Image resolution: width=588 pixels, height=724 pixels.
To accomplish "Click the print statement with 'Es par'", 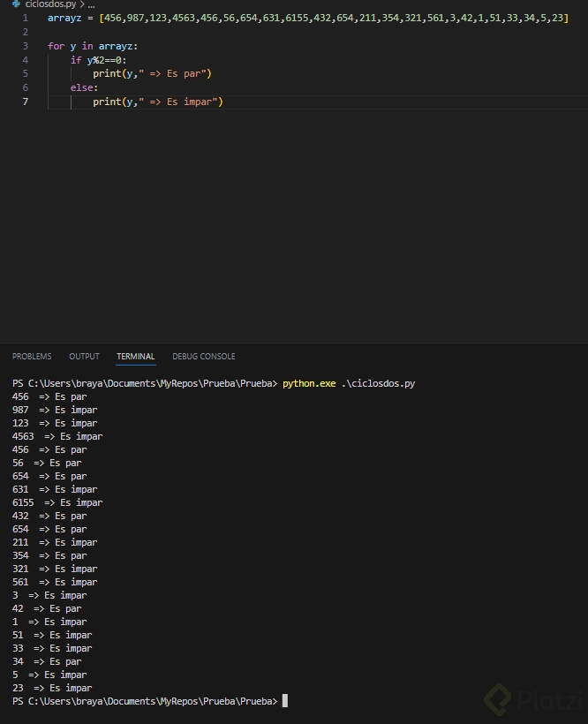I will pyautogui.click(x=153, y=74).
